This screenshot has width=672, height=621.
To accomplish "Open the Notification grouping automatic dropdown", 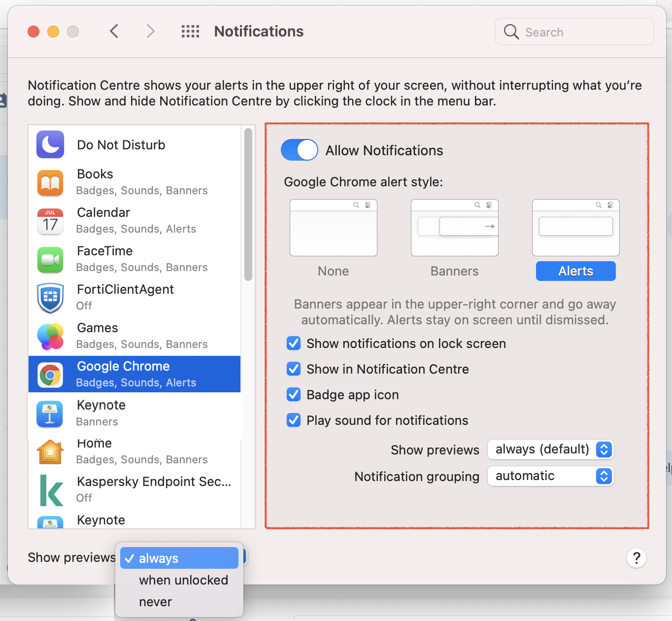I will point(551,476).
